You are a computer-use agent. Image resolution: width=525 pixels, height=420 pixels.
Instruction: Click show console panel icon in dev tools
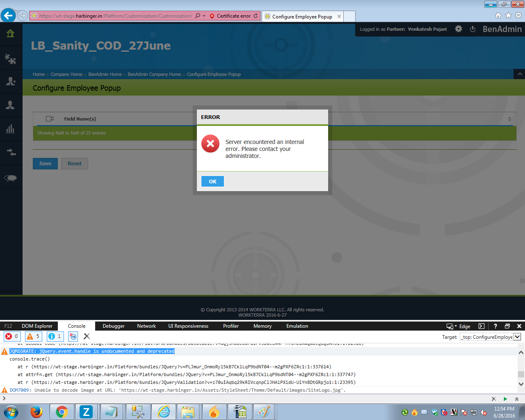pos(482,326)
